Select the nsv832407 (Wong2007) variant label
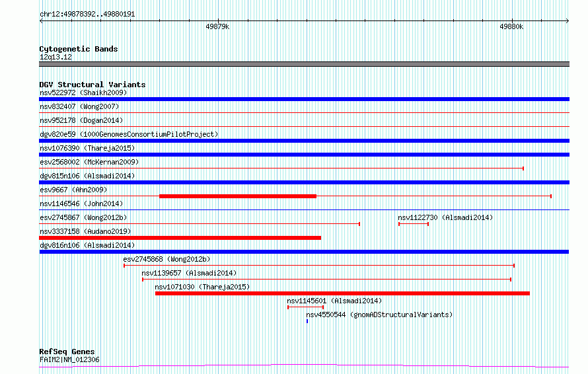588x374 pixels. point(79,106)
